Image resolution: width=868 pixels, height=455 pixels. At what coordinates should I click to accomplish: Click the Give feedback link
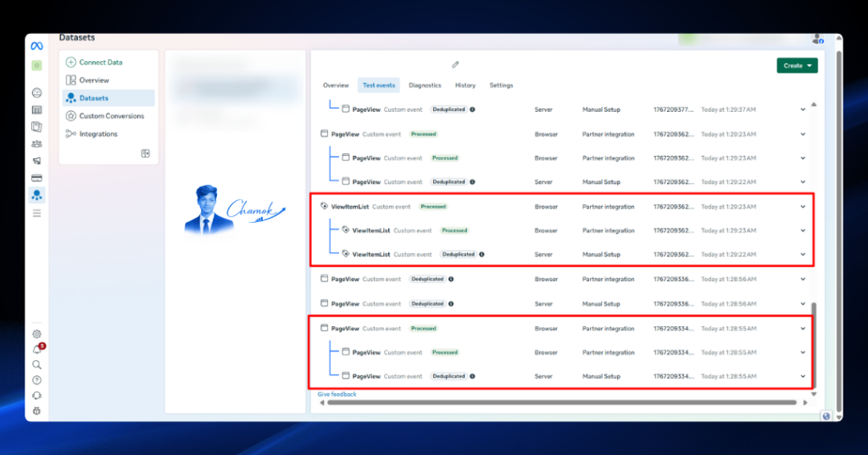point(337,394)
